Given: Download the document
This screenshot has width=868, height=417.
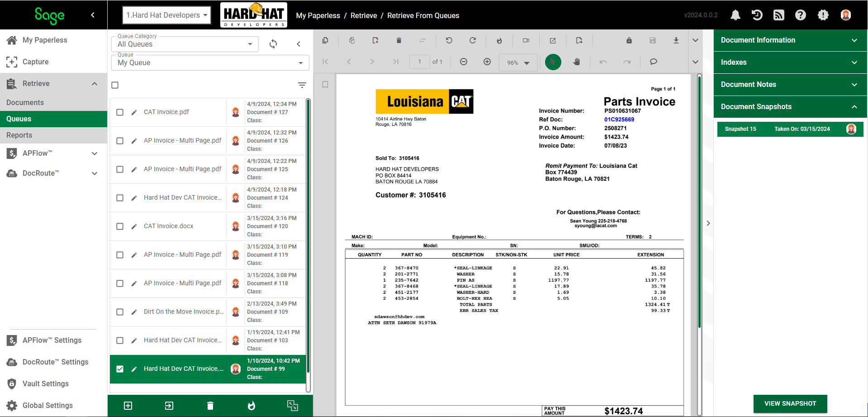Looking at the screenshot, I should point(676,40).
